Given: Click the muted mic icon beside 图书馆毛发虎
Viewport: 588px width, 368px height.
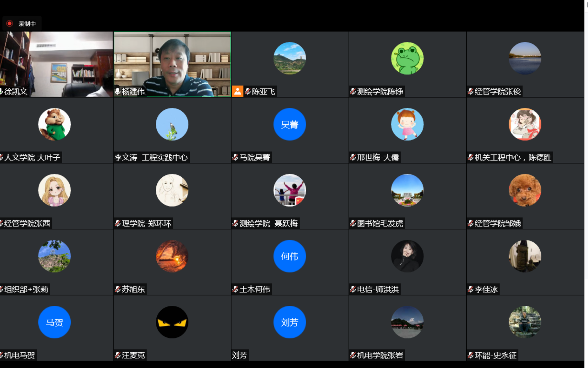Looking at the screenshot, I should [353, 223].
